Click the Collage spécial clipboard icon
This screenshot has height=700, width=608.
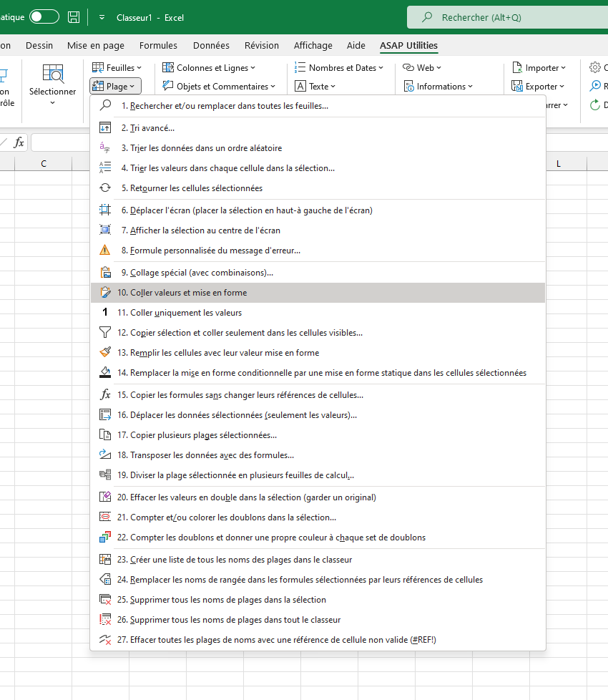[105, 272]
